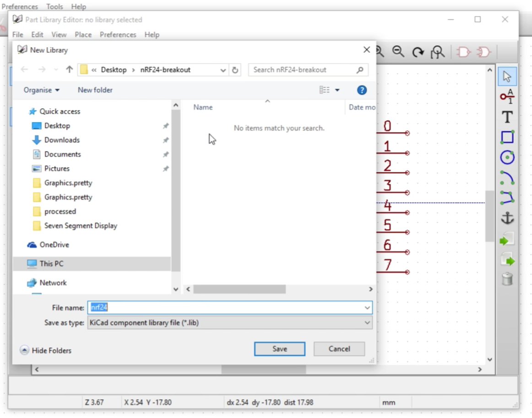Click the refresh folder icon
Viewport: 532px width, 418px height.
coord(235,70)
